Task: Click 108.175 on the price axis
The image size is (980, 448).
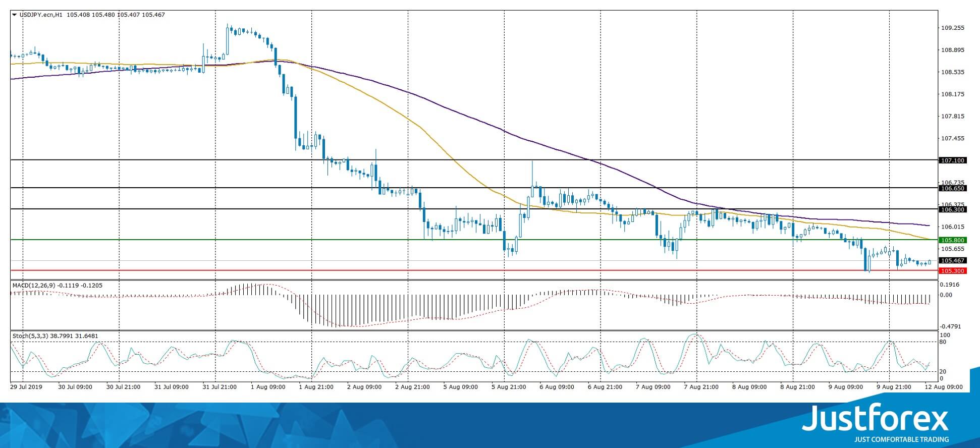Action: tap(953, 94)
